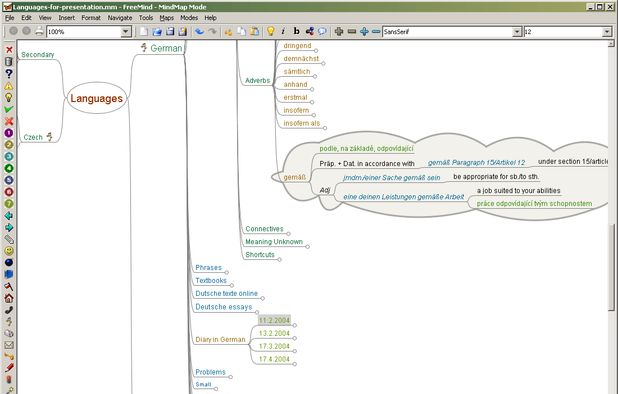Add the priority 1 purple icon
Screen dimensions: 618x394
(9, 133)
